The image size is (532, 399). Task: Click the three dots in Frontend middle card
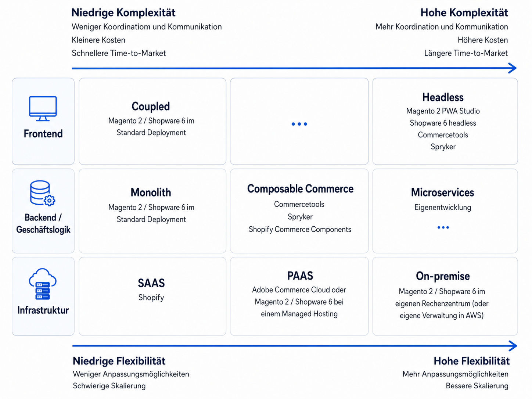[x=299, y=124]
